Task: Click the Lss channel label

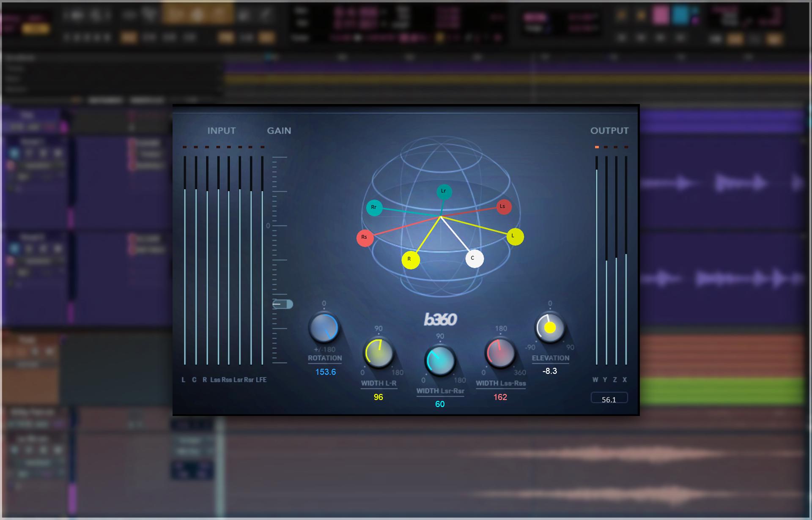Action: 215,380
